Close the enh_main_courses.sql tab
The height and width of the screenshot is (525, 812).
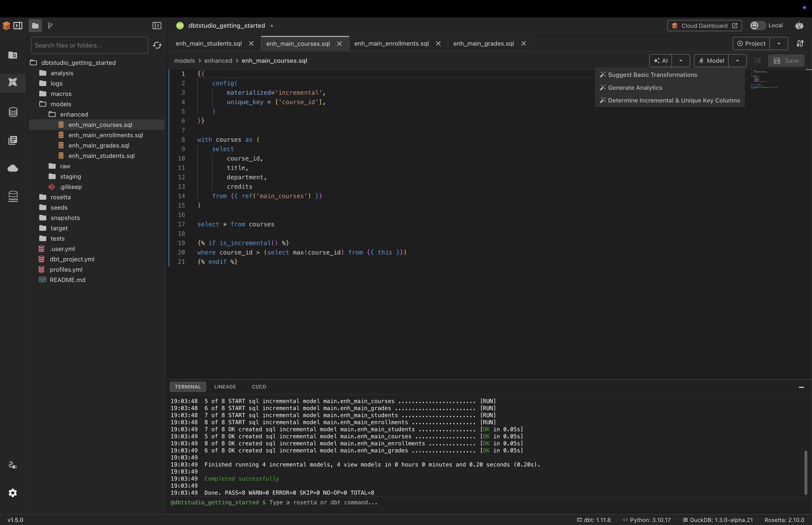pyautogui.click(x=339, y=44)
